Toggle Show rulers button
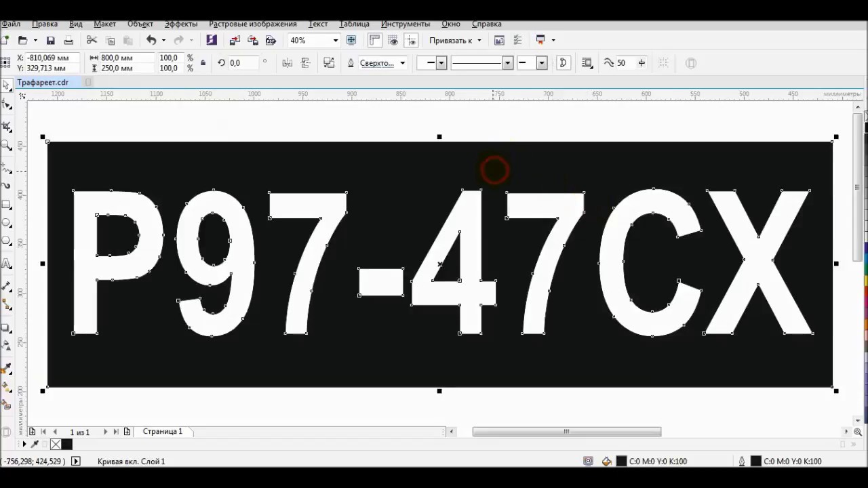Viewport: 868px width, 488px height. click(x=374, y=41)
